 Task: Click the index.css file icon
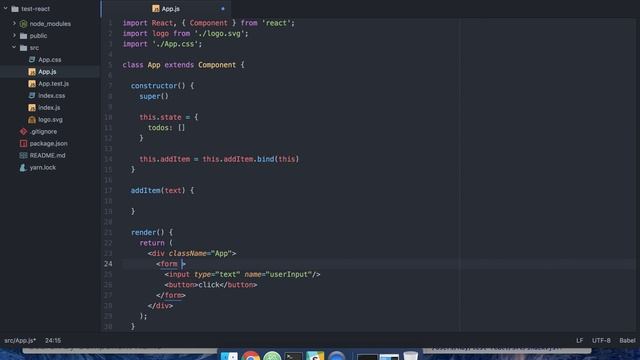[32, 96]
